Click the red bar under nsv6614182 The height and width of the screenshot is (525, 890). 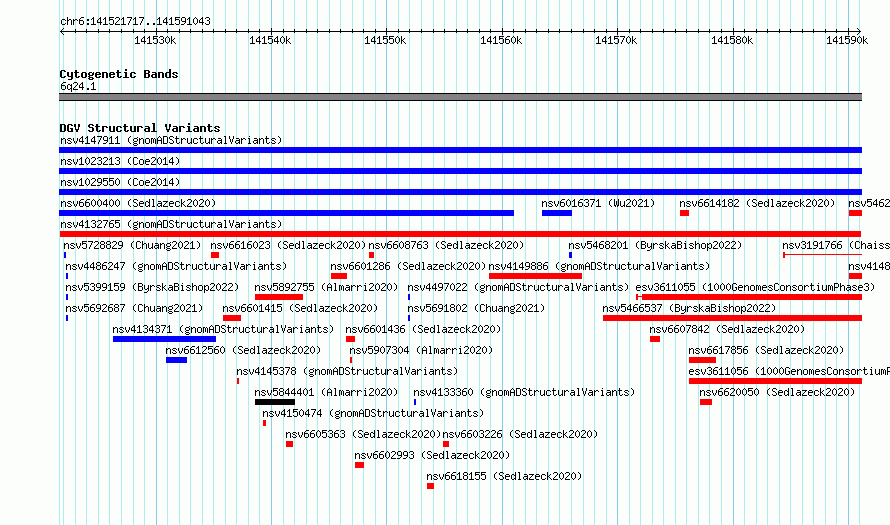(685, 213)
